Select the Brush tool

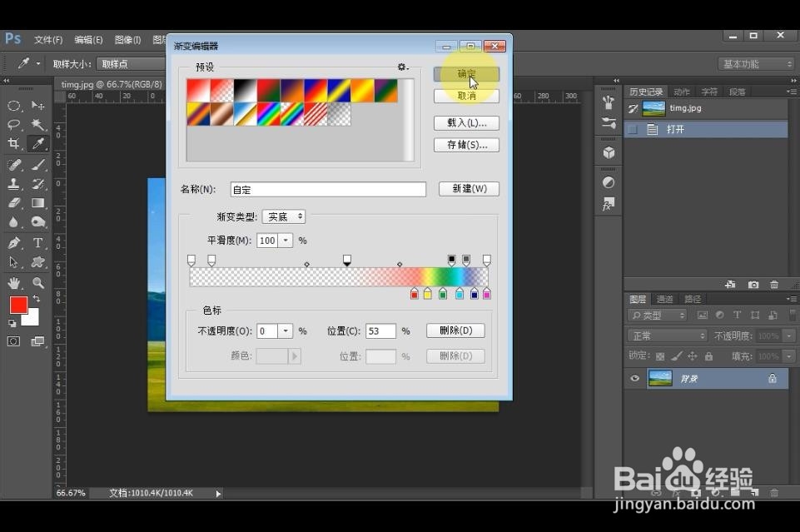pyautogui.click(x=37, y=164)
